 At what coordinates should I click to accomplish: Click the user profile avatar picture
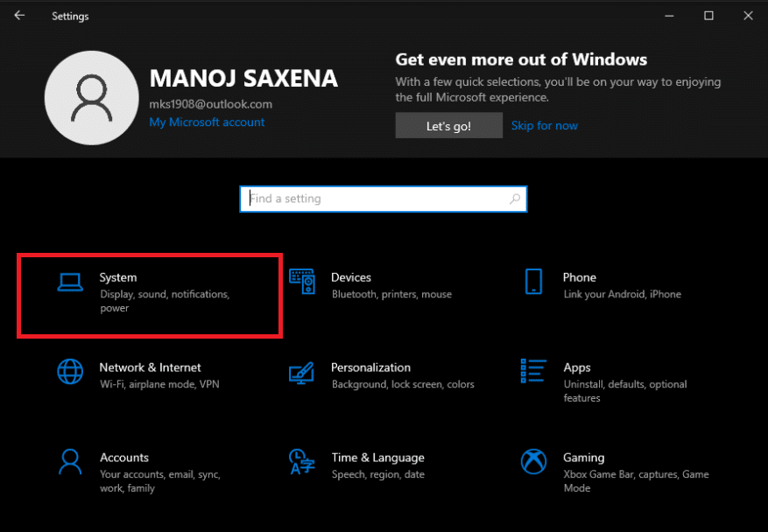coord(92,96)
